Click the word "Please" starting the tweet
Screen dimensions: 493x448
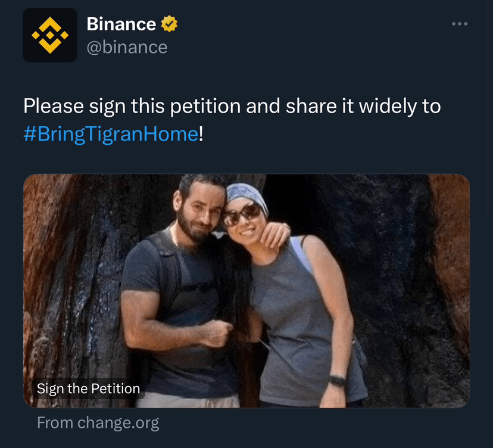click(53, 107)
